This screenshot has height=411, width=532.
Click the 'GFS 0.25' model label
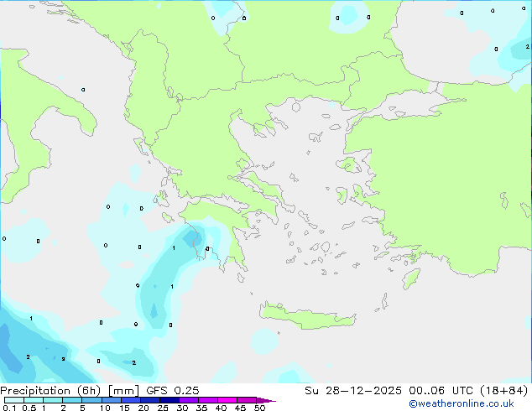click(x=173, y=391)
